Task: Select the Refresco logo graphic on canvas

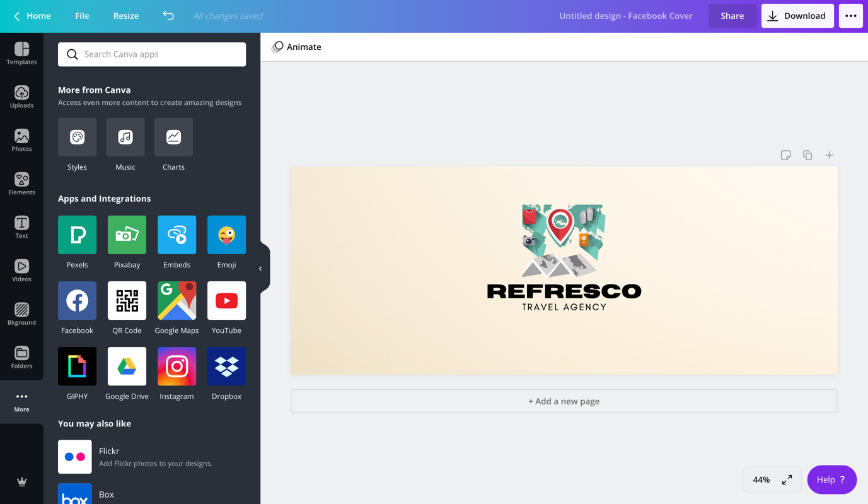Action: pos(564,241)
